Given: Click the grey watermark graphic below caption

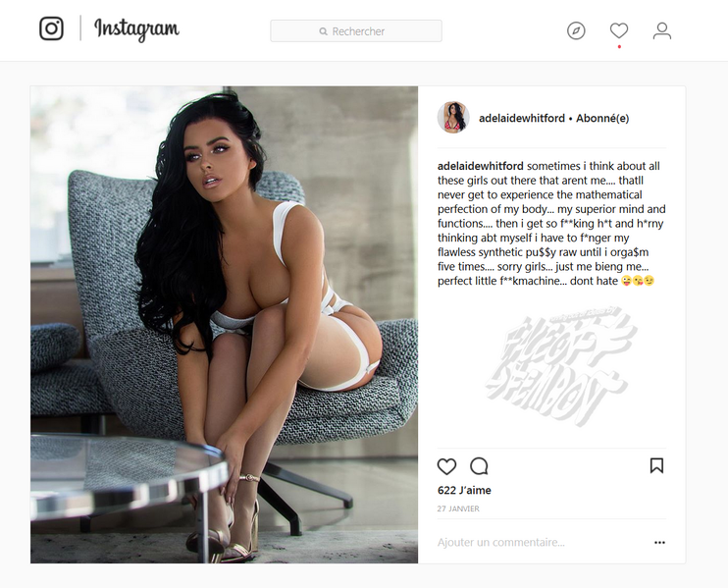Looking at the screenshot, I should (562, 366).
